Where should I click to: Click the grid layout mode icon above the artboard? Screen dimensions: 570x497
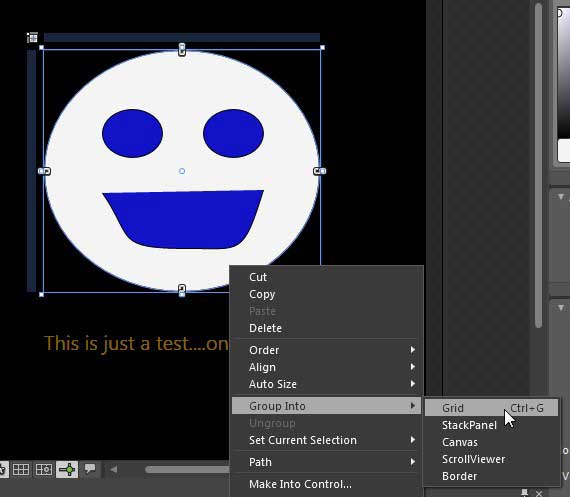tap(32, 37)
